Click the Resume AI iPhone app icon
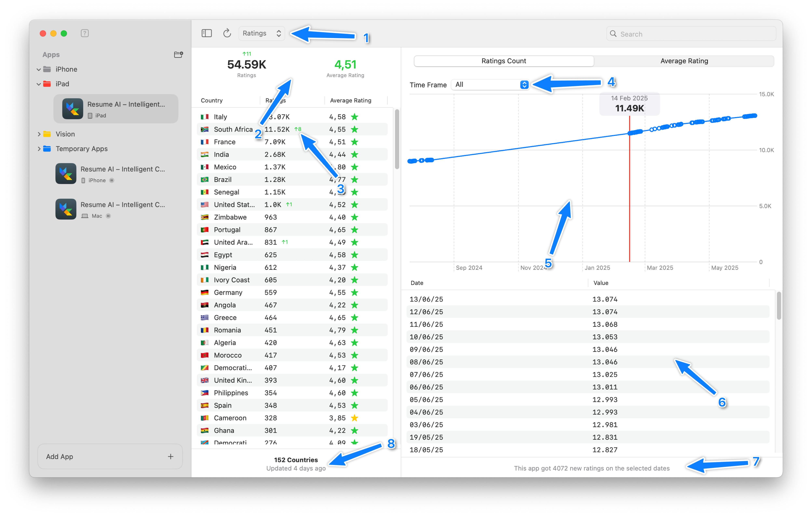The image size is (812, 516). tap(66, 174)
